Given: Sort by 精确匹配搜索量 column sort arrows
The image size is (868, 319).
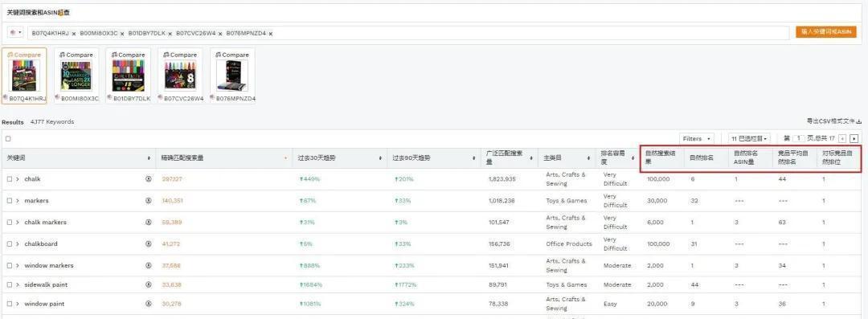Looking at the screenshot, I should [285, 158].
